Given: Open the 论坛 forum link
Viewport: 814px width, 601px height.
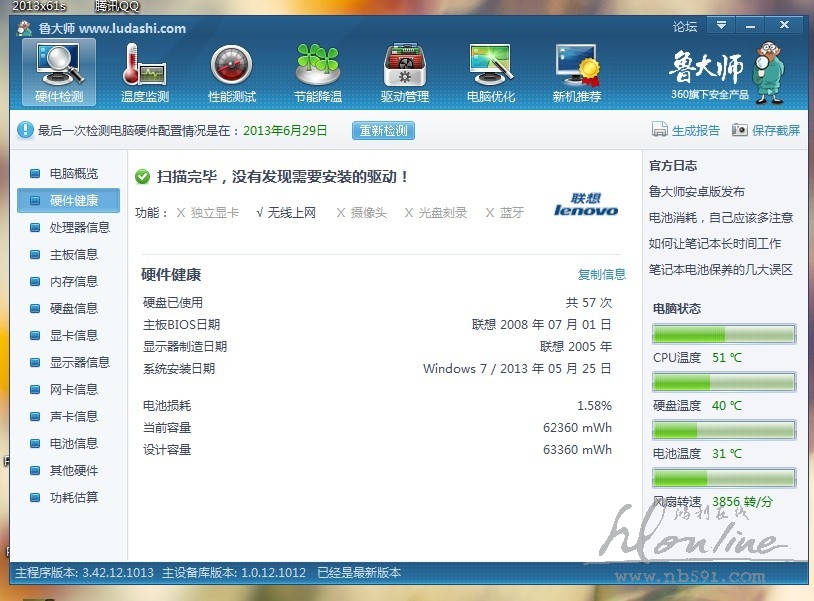Looking at the screenshot, I should pyautogui.click(x=685, y=27).
